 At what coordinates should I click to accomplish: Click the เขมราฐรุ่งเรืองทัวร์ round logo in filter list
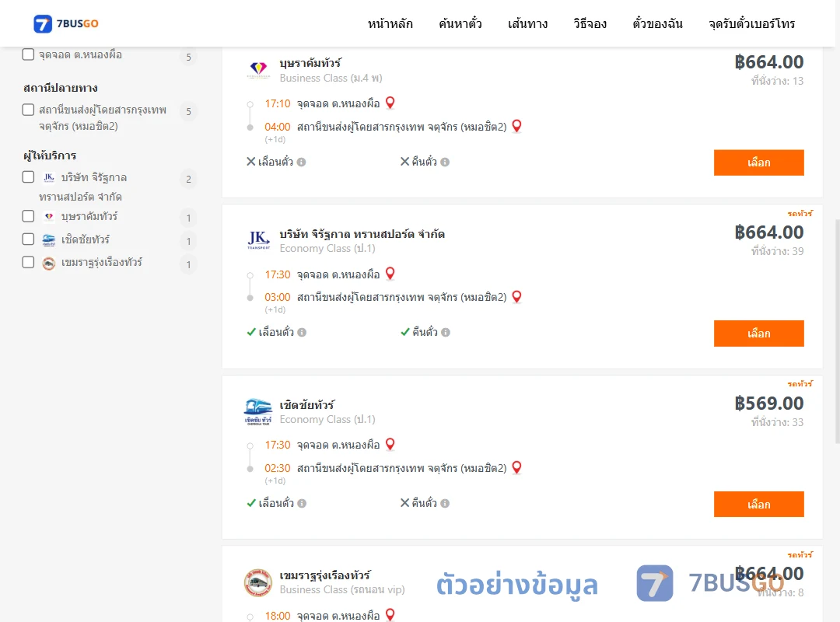pyautogui.click(x=49, y=263)
